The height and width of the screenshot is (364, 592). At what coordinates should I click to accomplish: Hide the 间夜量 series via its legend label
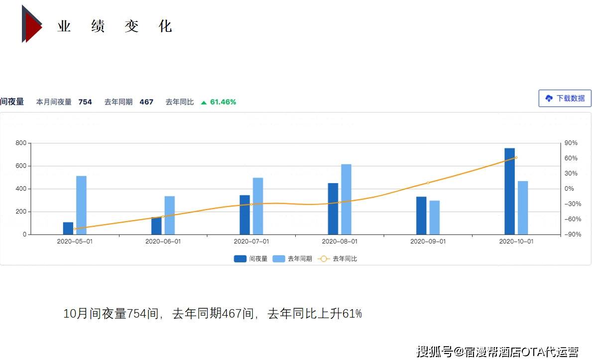click(258, 259)
